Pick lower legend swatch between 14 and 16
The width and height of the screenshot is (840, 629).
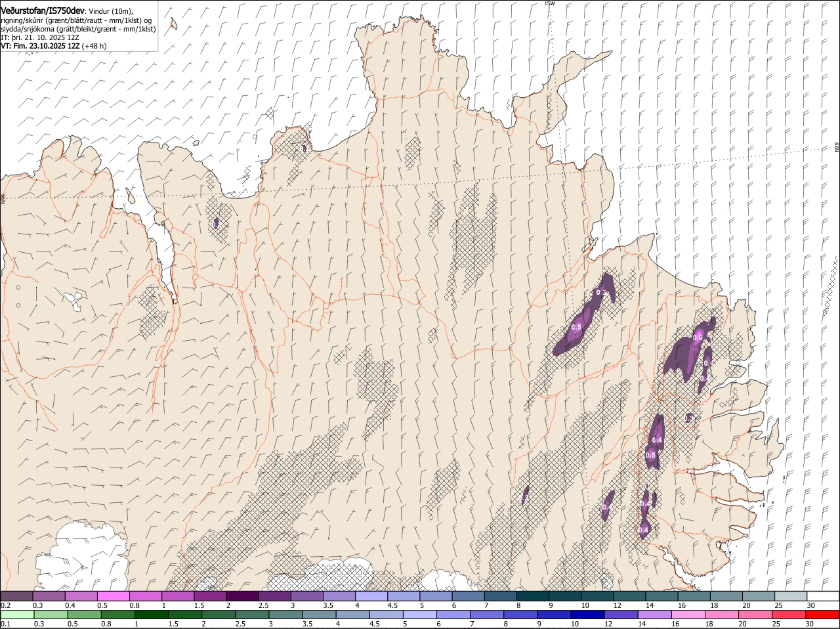point(654,615)
